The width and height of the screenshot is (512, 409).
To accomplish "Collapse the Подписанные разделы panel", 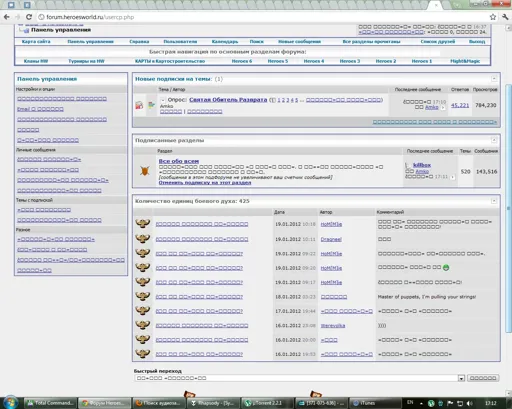I will (494, 140).
